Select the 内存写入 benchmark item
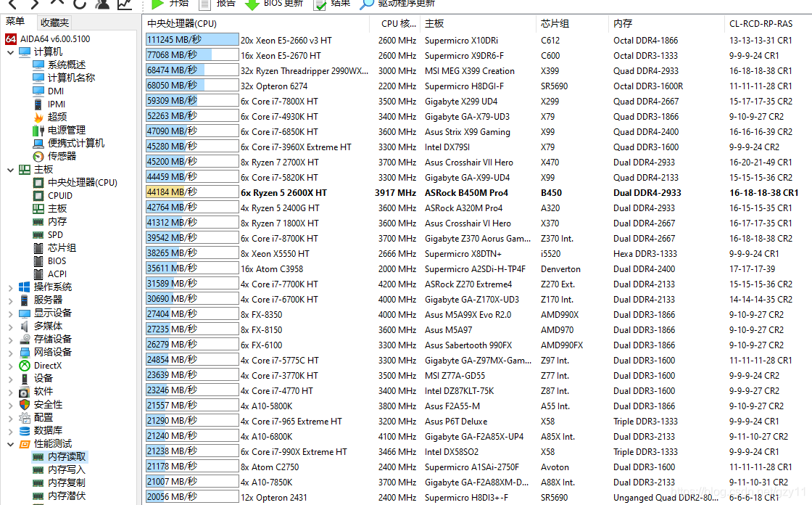 tap(67, 470)
